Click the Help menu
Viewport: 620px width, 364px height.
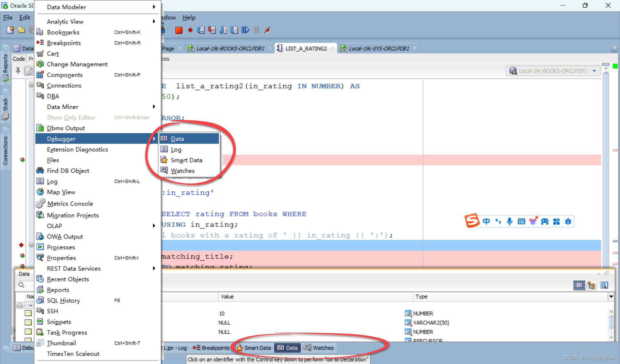pos(189,17)
